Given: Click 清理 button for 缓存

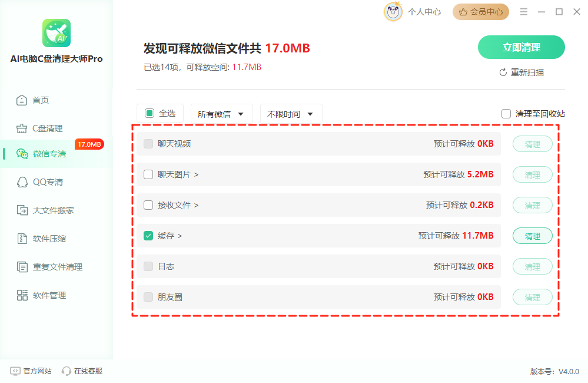Looking at the screenshot, I should (533, 236).
